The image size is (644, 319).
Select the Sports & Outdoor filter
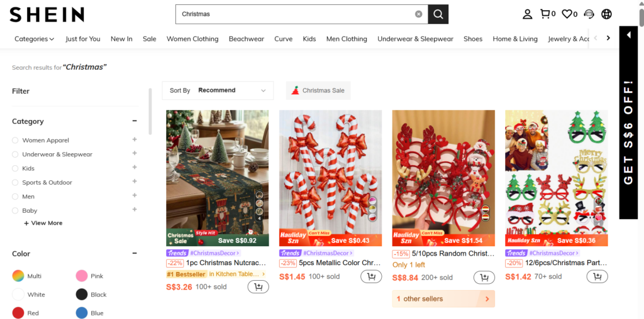pyautogui.click(x=15, y=182)
